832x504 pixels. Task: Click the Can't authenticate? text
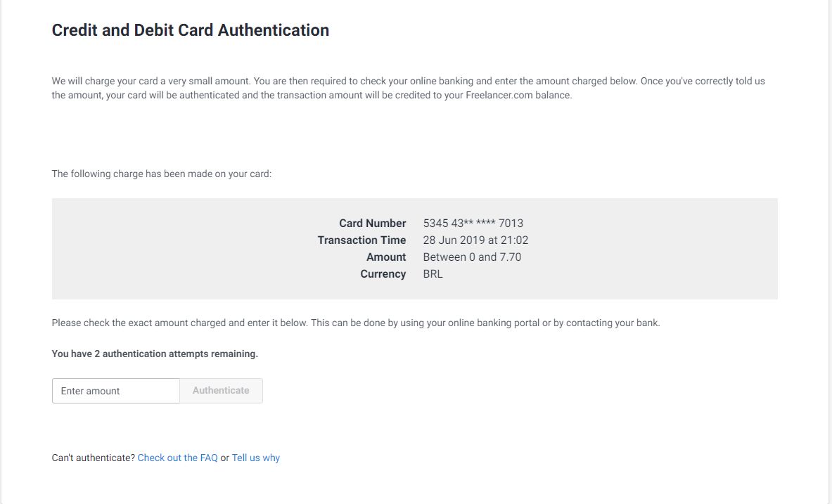coord(93,458)
